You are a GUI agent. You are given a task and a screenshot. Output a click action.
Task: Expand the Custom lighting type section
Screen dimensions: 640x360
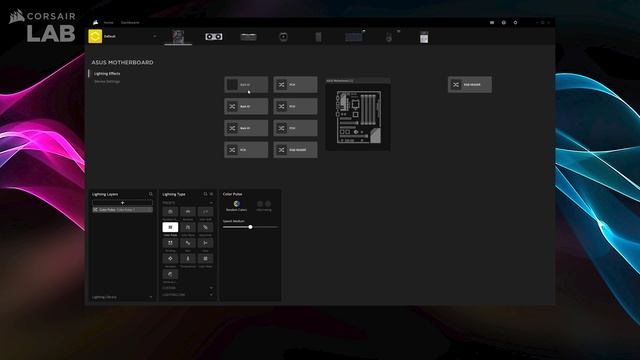coord(211,288)
